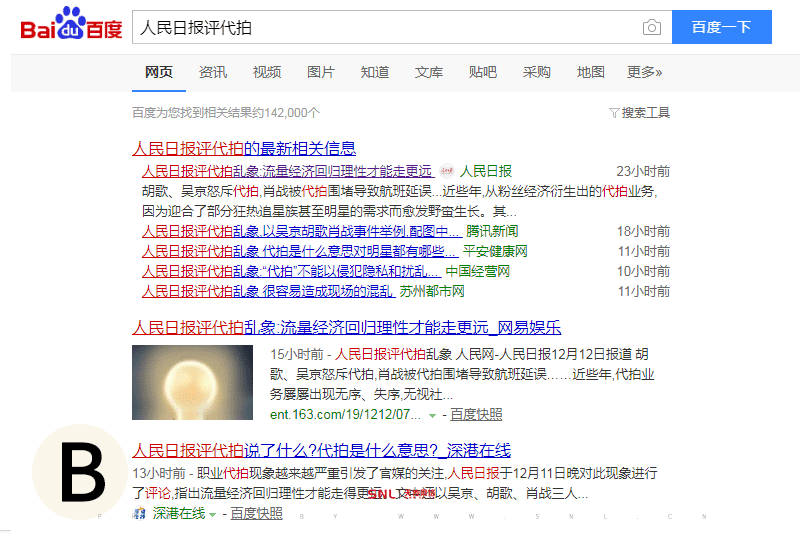Click the 23小时前 timestamp
800x533 pixels.
point(643,171)
